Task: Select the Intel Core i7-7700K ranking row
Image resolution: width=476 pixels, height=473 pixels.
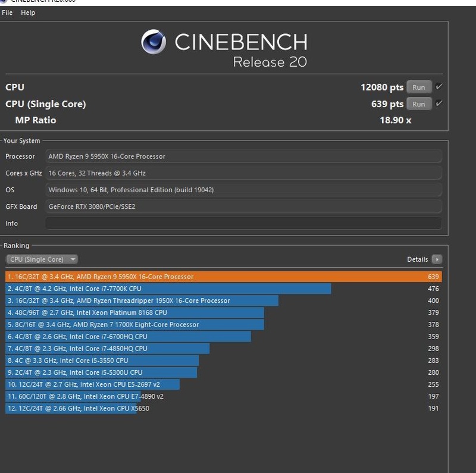Action: (224, 289)
